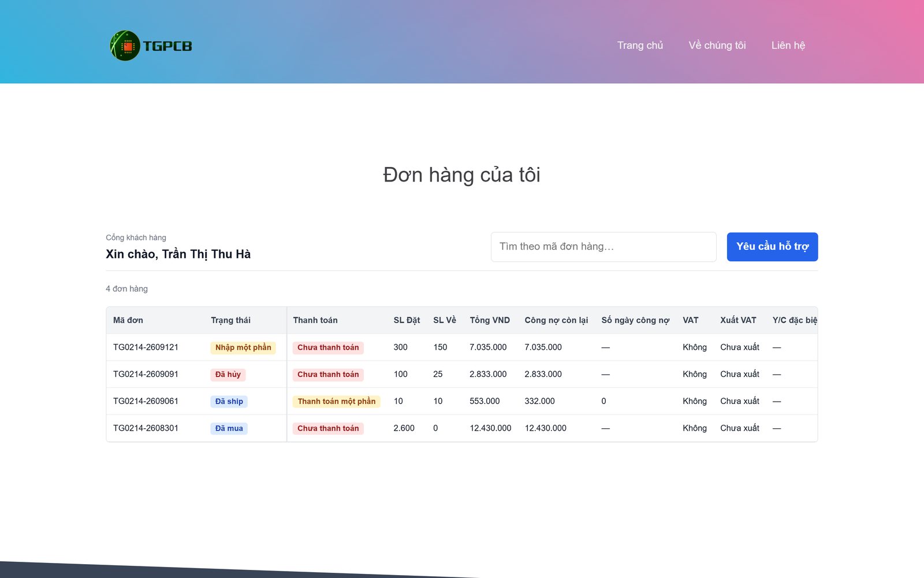
Task: Click the Xuất VAT column header
Action: [738, 320]
